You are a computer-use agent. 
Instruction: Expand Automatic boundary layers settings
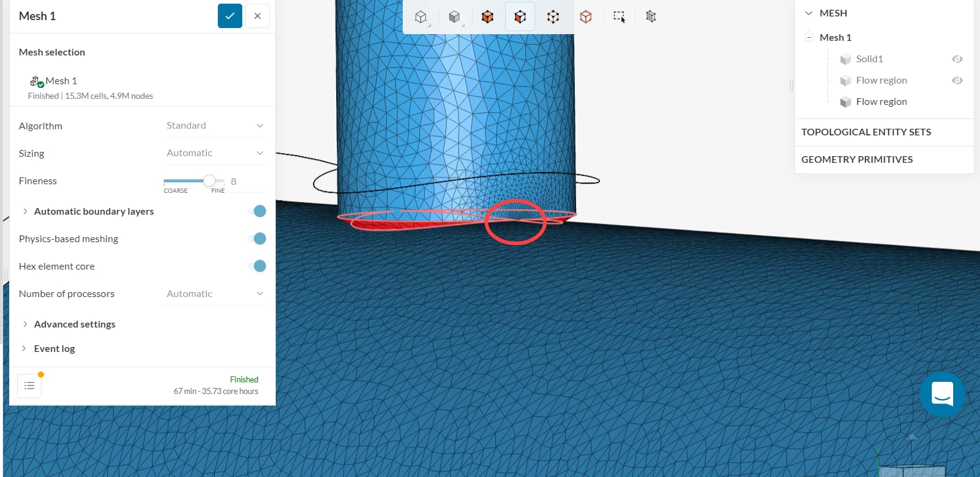[x=25, y=211]
